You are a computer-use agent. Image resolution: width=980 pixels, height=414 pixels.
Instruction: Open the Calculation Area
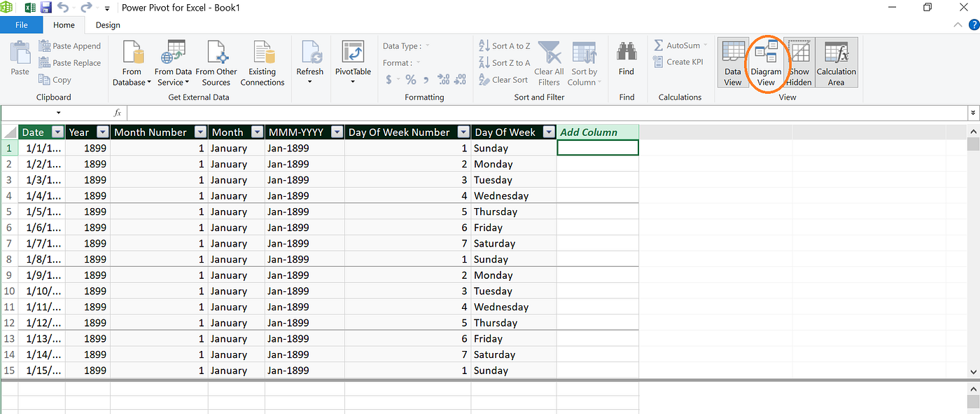point(836,63)
